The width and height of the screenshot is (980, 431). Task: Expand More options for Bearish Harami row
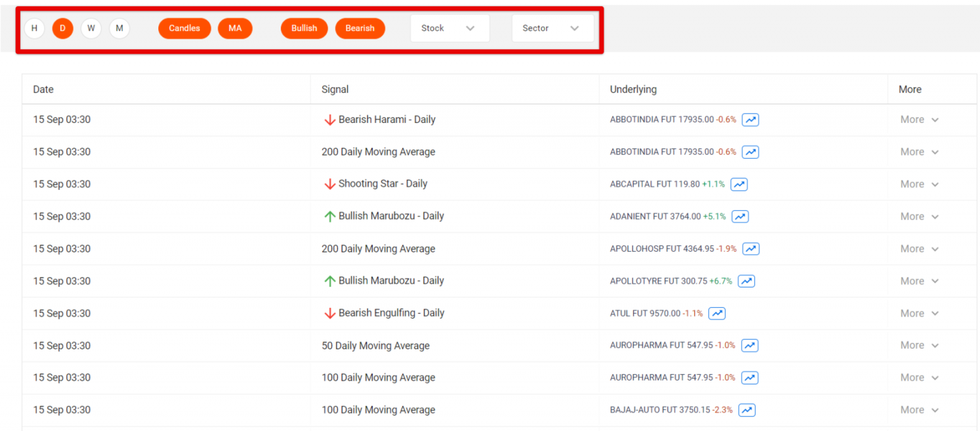(x=917, y=120)
